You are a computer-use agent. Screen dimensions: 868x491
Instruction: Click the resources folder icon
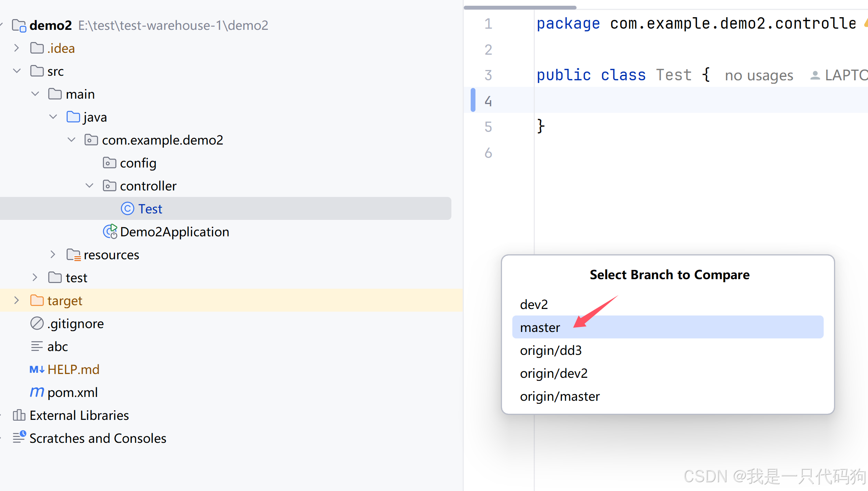pos(73,255)
